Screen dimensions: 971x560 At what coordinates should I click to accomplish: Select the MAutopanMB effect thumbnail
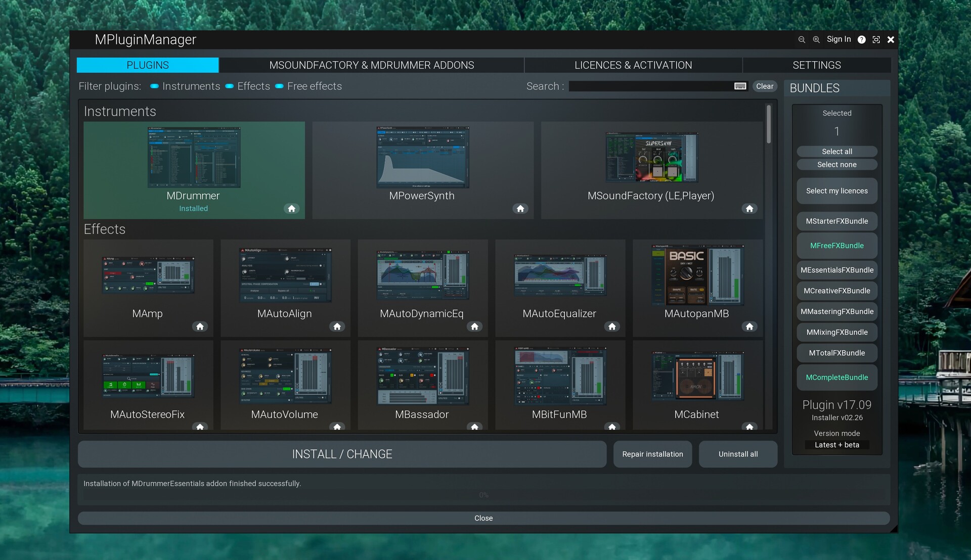697,275
